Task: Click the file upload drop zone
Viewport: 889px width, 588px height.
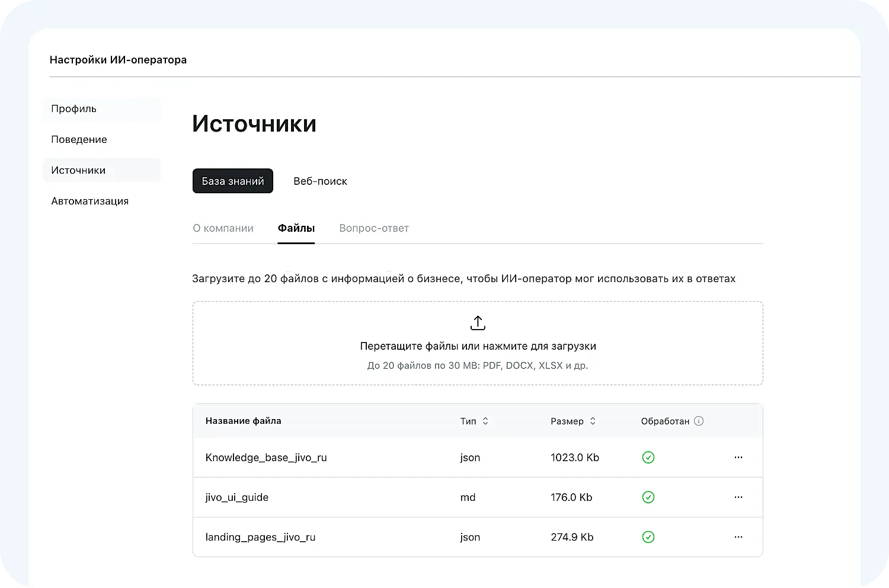Action: point(478,343)
